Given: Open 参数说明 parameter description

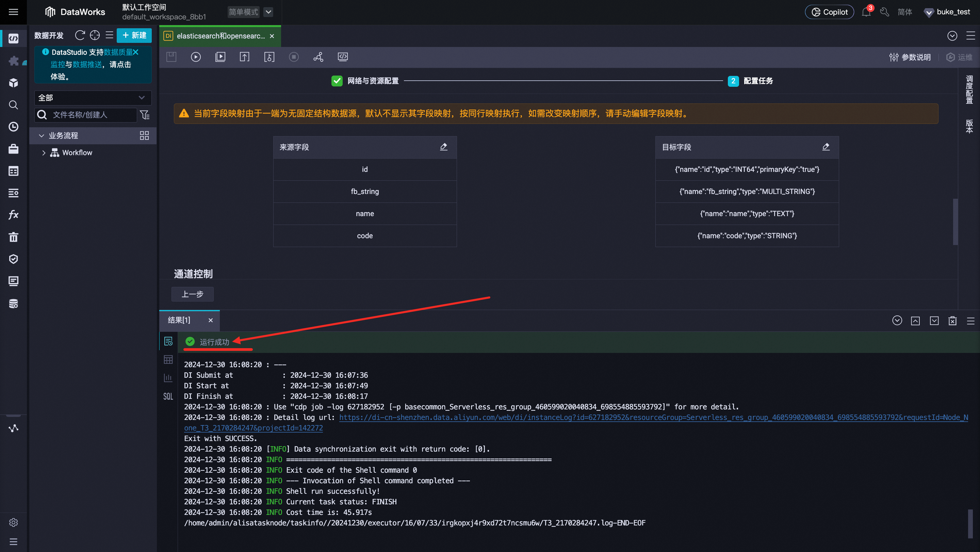Looking at the screenshot, I should click(x=910, y=57).
